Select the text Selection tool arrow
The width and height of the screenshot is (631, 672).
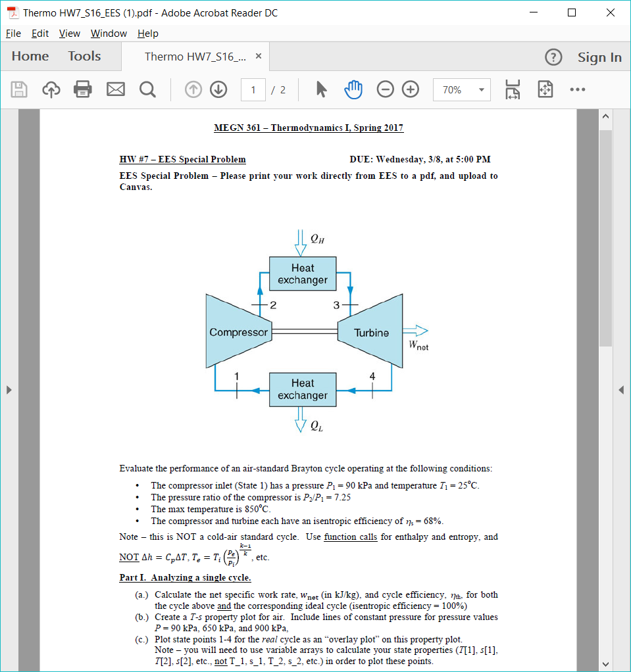point(322,89)
